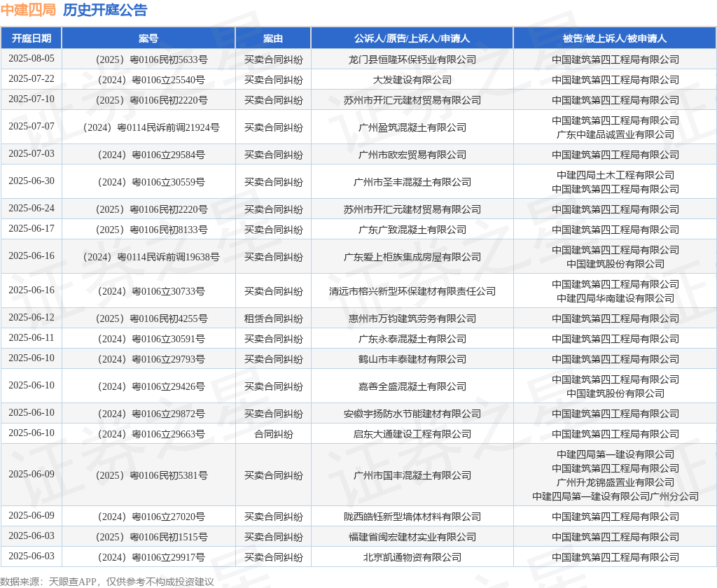717x588 pixels.
Task: Click plaintiff 广州市圣丰混凝土有限公司
Action: click(412, 183)
